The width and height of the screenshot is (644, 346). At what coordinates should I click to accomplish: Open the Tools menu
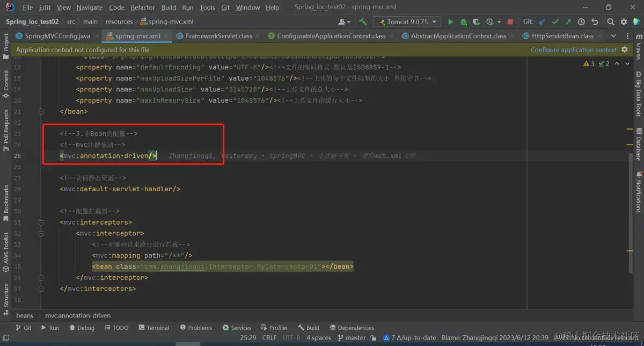point(207,8)
